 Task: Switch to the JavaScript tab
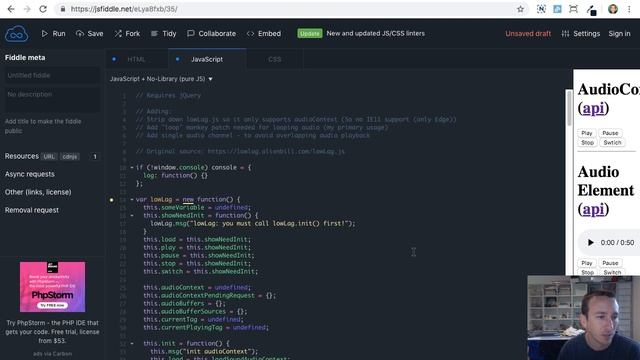coord(207,59)
